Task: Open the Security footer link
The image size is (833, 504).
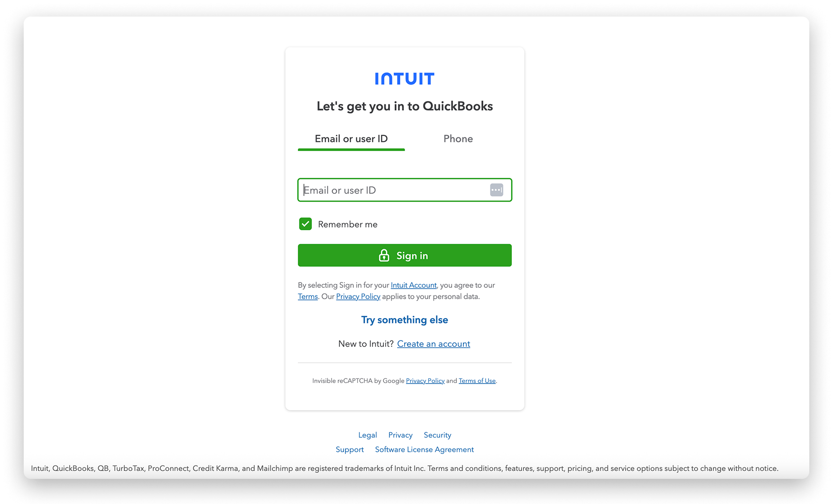Action: [437, 435]
